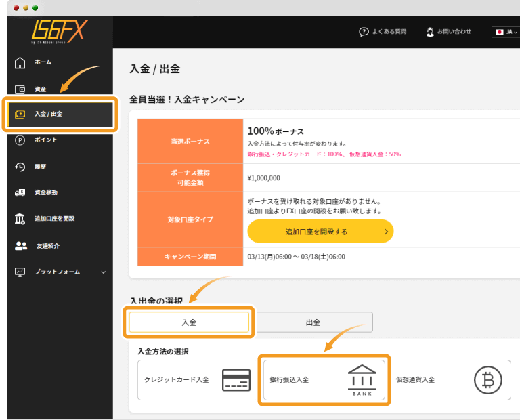This screenshot has width=520, height=420.
Task: Click the IS6FX logo
Action: (60, 32)
